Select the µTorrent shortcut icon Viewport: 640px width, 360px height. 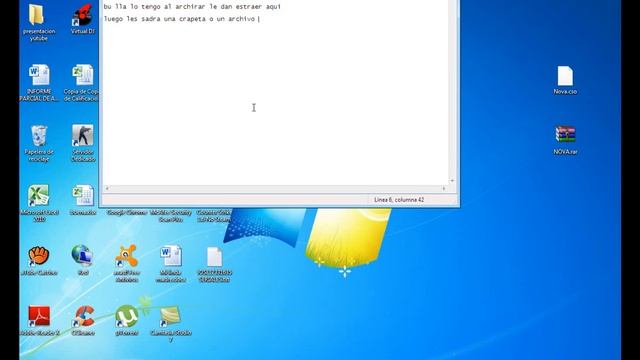pyautogui.click(x=127, y=317)
